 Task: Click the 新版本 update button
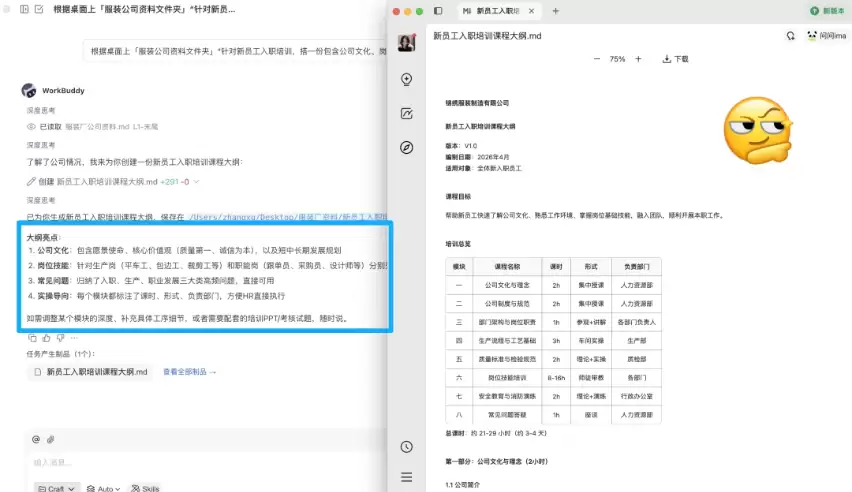pyautogui.click(x=827, y=11)
